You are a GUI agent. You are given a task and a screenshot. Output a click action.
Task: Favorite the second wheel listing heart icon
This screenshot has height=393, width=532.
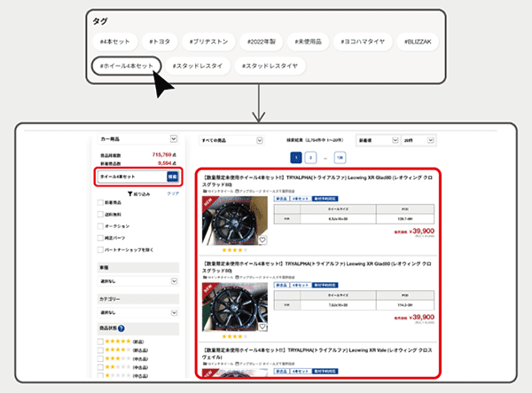[x=262, y=326]
